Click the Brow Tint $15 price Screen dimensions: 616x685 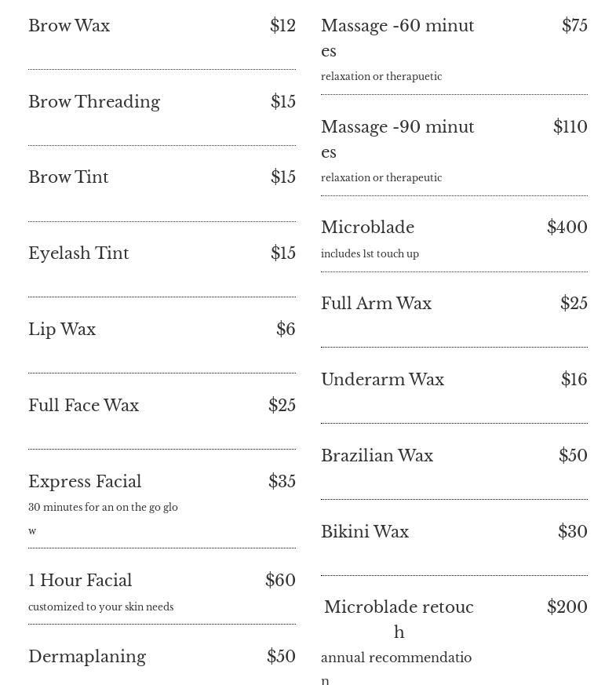[283, 177]
